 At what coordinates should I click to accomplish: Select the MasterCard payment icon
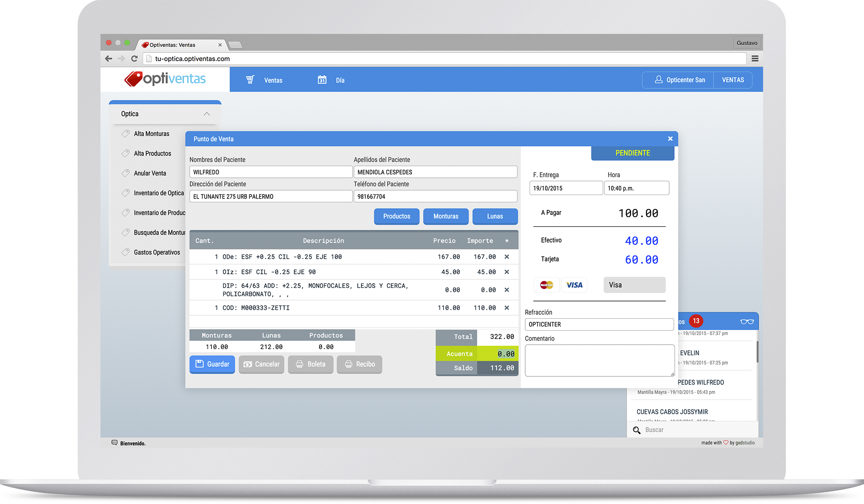click(546, 285)
